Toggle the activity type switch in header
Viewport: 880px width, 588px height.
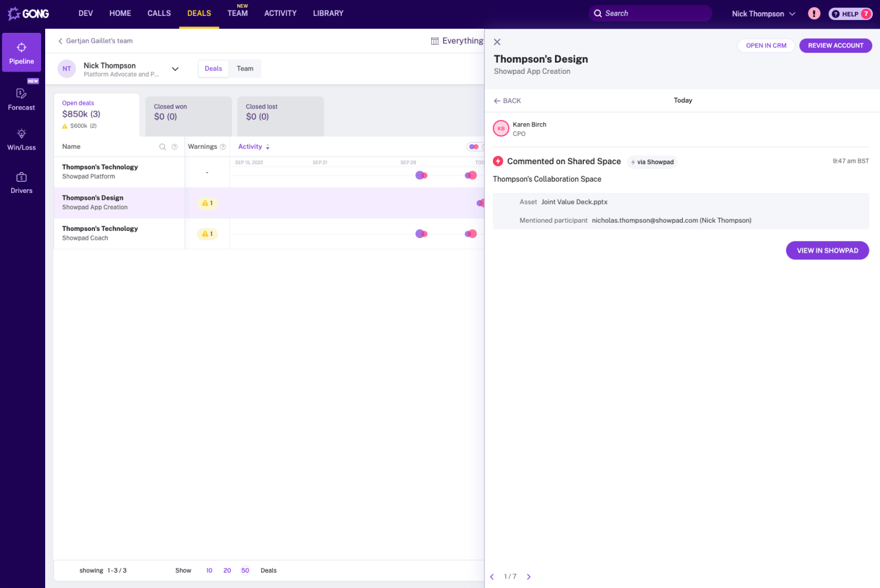474,147
